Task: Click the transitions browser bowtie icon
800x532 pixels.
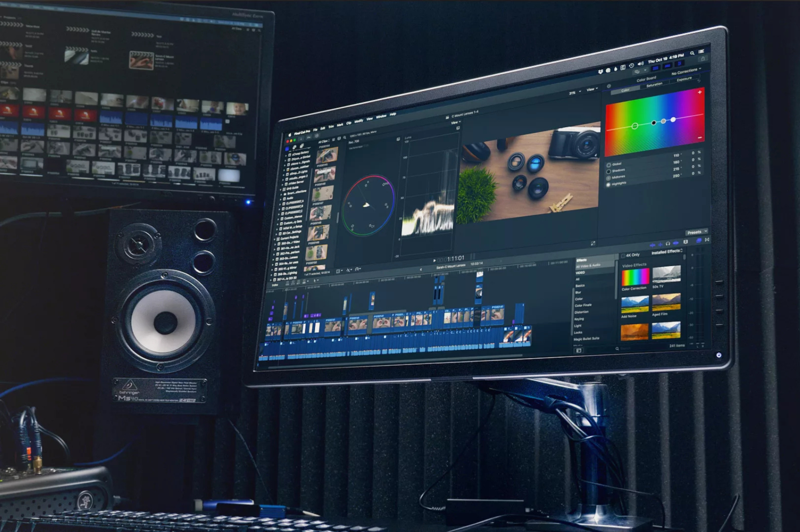Action: [707, 240]
